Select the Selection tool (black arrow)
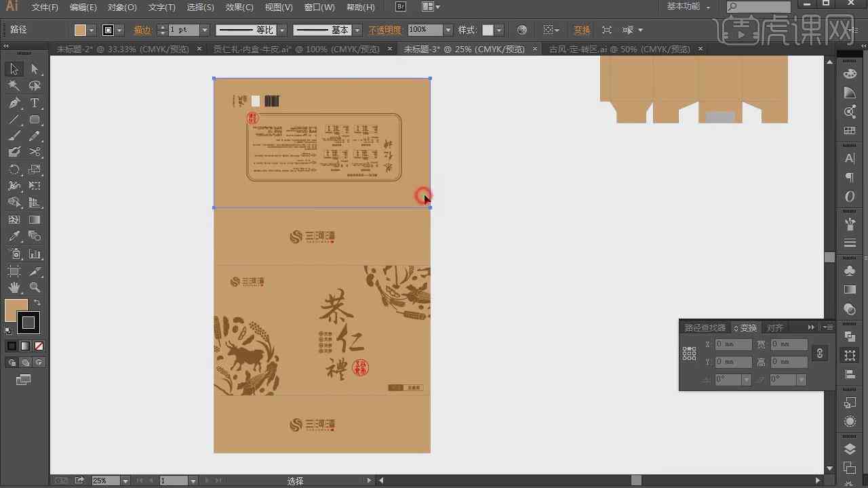The height and width of the screenshot is (488, 868). 14,69
